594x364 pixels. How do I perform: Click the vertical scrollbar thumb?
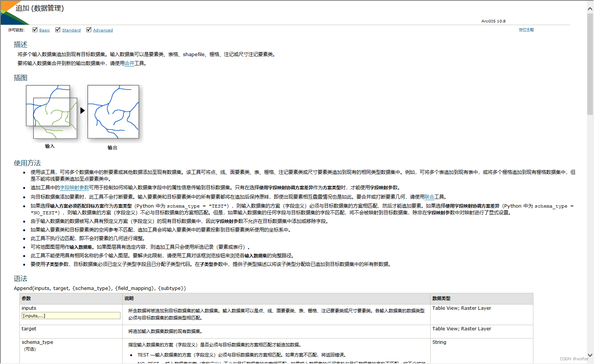(590, 64)
